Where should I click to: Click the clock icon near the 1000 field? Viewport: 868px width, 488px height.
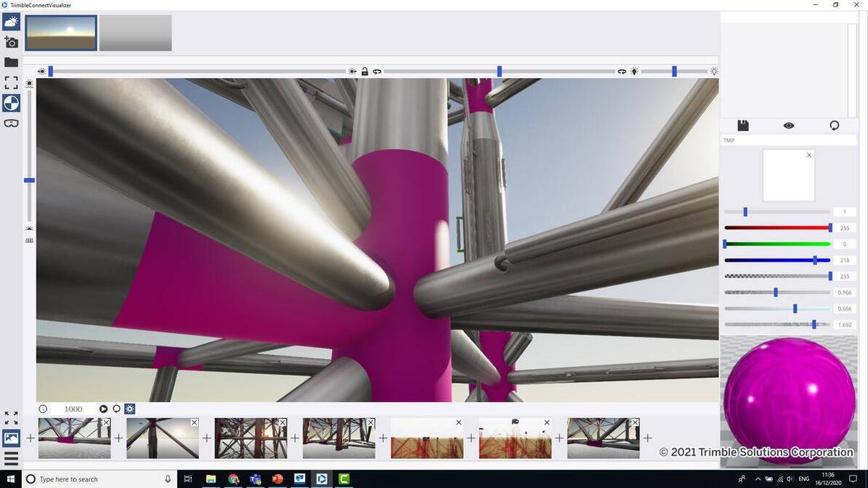44,409
